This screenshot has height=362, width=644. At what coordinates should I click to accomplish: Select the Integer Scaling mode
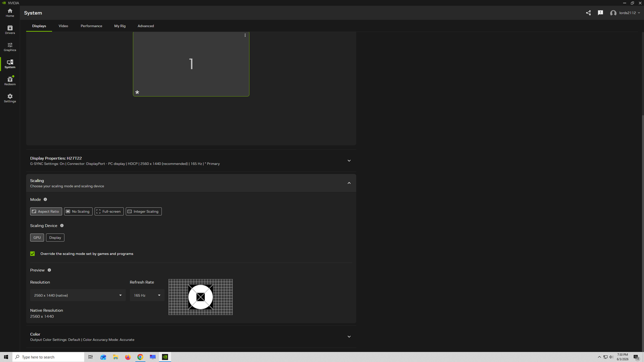coord(143,212)
